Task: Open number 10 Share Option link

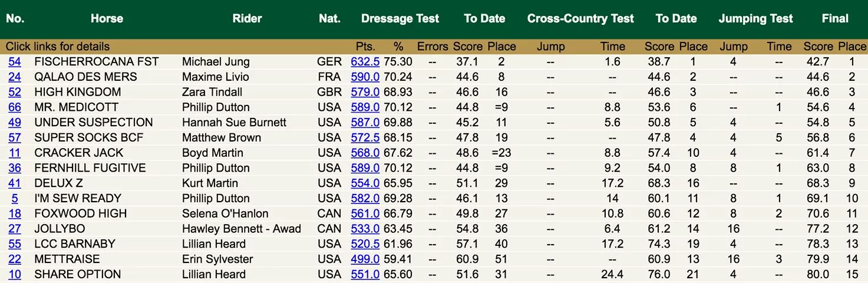Action: [x=14, y=275]
